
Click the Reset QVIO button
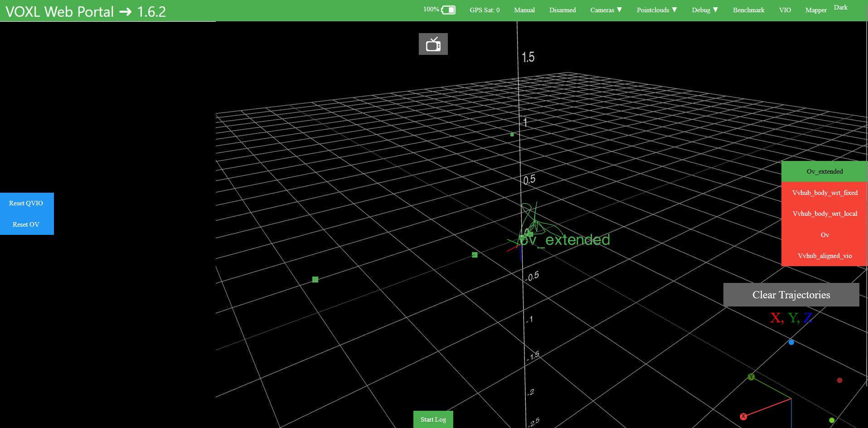click(26, 203)
